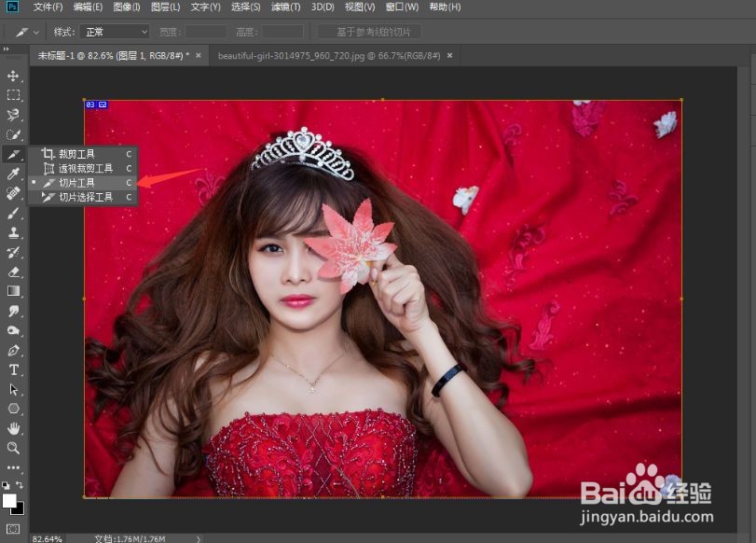Choose 裁剪工具 from the flyout
756x543 pixels.
pos(82,154)
